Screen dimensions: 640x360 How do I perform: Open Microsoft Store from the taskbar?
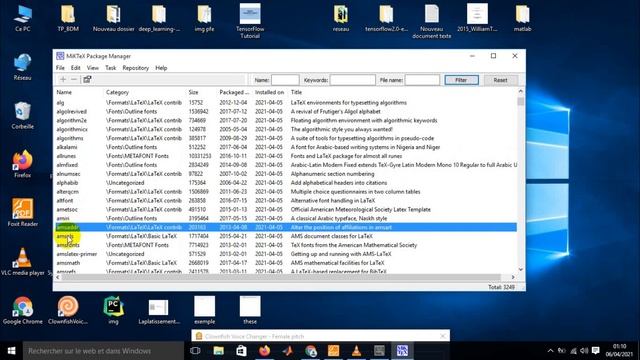coord(241,351)
